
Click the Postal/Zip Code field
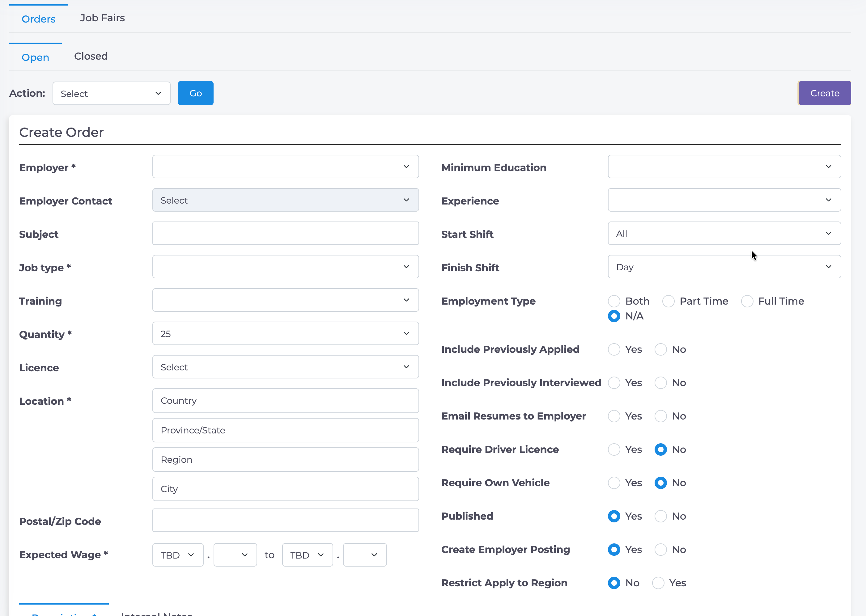point(285,521)
